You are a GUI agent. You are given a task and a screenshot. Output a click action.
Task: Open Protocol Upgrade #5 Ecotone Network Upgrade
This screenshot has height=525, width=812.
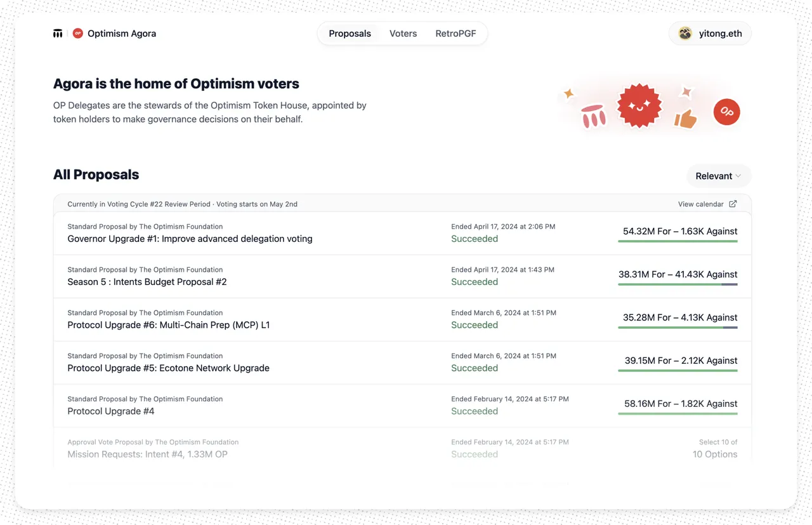point(168,368)
